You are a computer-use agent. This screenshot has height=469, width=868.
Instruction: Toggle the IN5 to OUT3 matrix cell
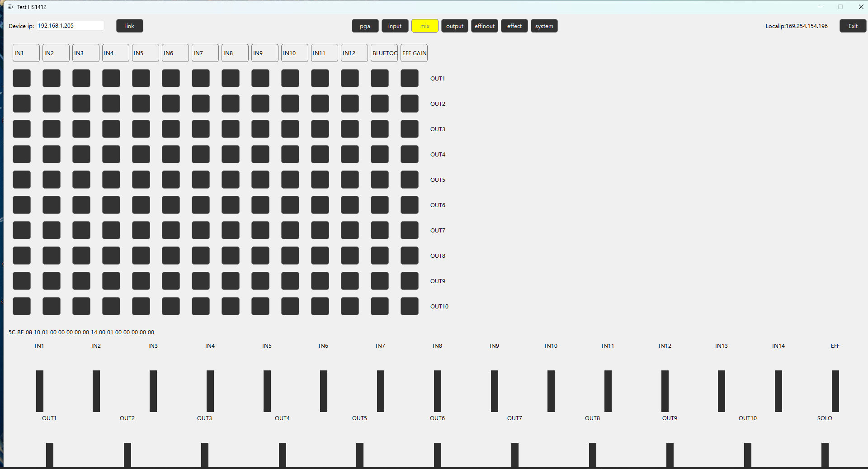coord(141,129)
